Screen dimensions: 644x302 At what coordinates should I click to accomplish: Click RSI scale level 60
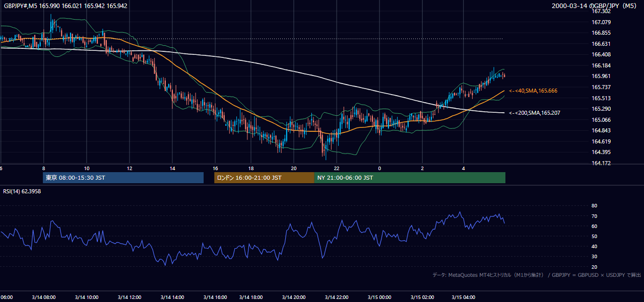click(594, 226)
